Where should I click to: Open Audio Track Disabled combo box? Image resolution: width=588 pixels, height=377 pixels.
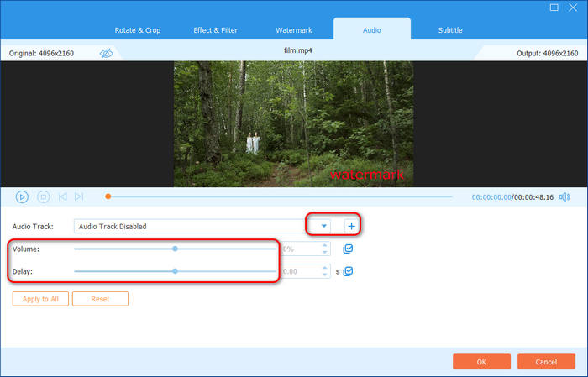point(202,227)
